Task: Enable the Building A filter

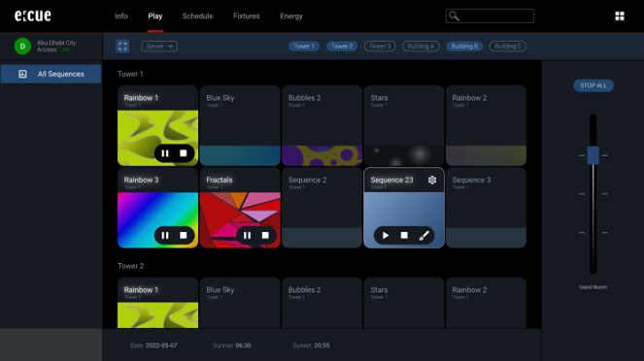Action: [x=421, y=47]
